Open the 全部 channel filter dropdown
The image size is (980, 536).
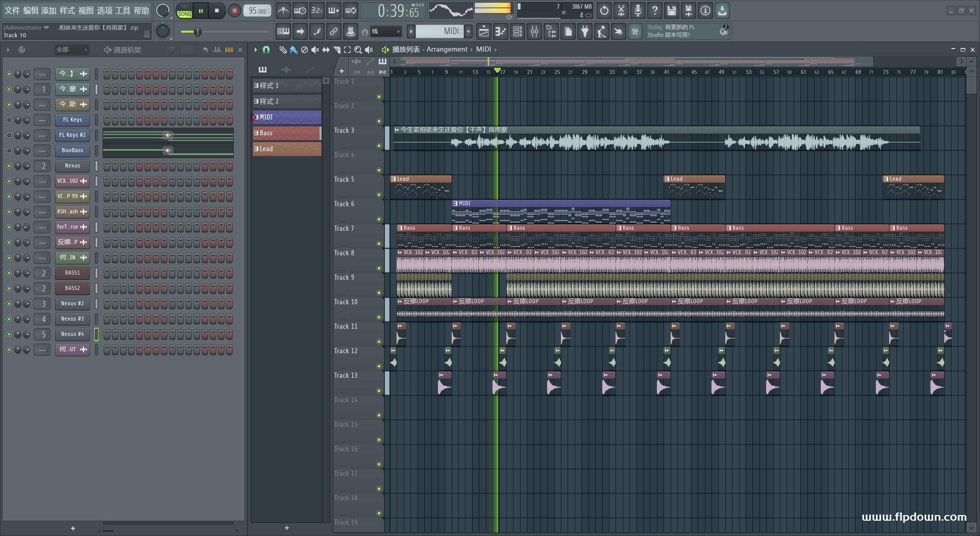[71, 50]
